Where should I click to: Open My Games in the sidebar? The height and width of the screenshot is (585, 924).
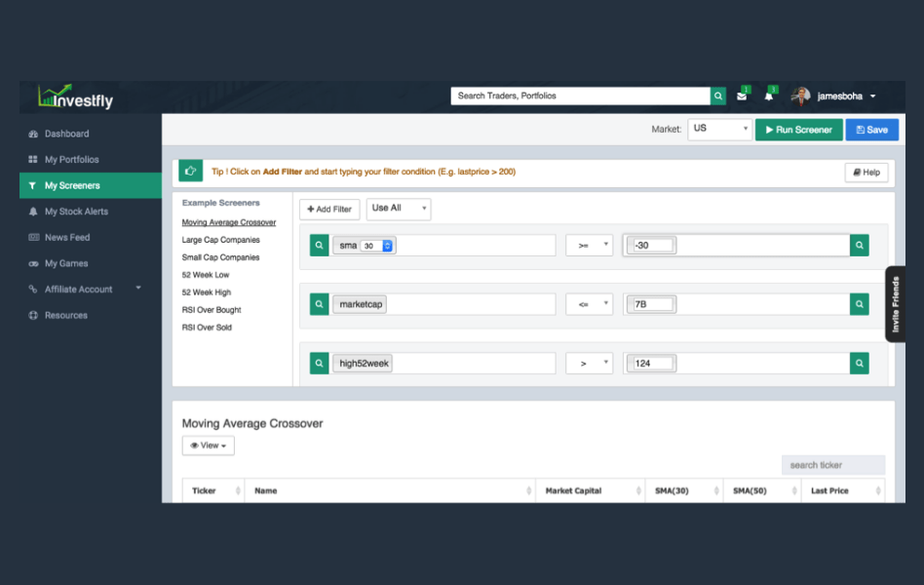click(x=66, y=263)
